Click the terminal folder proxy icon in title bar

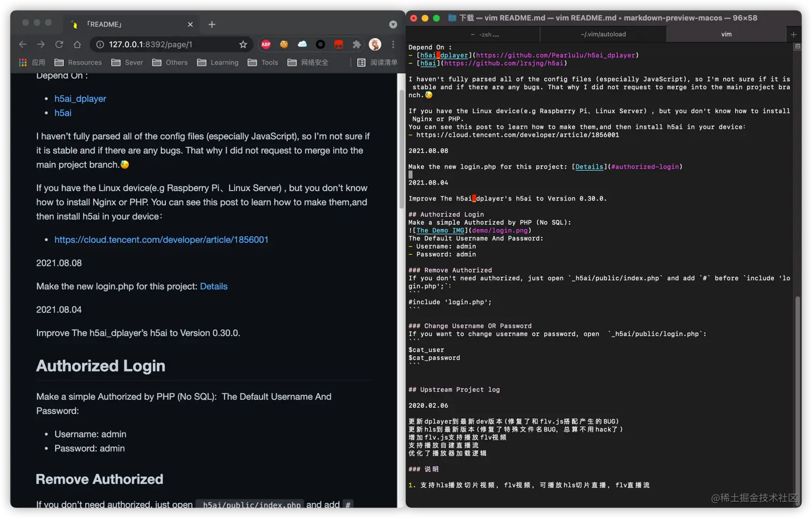pos(452,18)
